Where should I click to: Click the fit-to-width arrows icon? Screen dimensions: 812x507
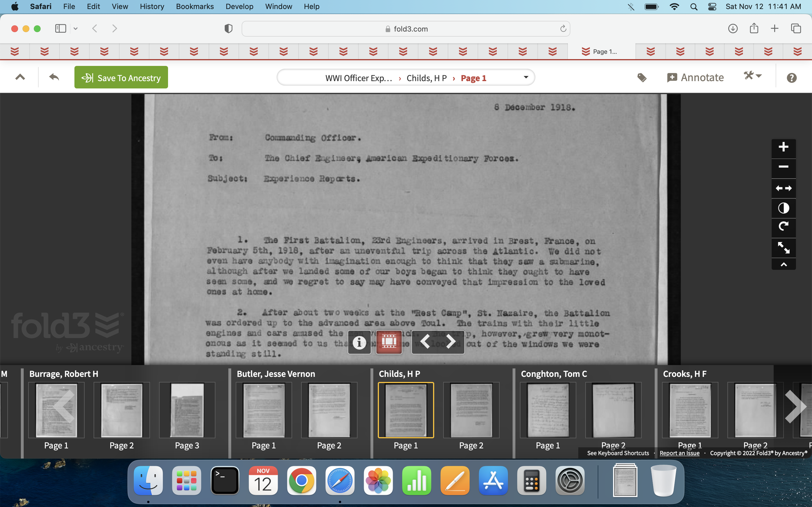point(783,188)
